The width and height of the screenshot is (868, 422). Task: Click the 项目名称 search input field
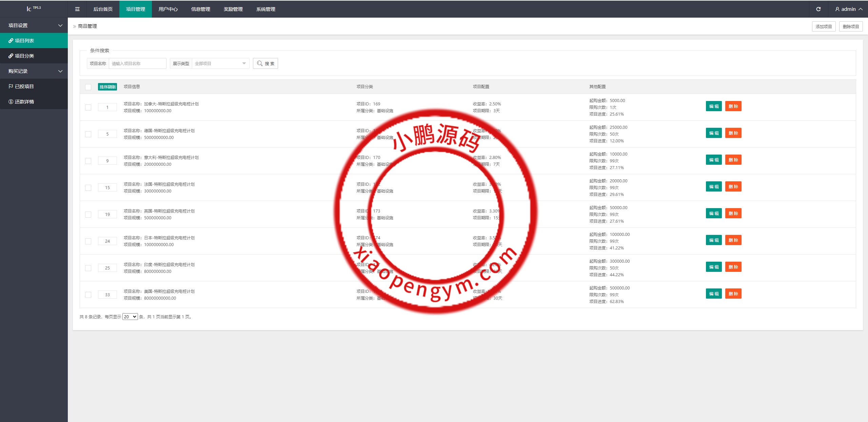click(137, 63)
